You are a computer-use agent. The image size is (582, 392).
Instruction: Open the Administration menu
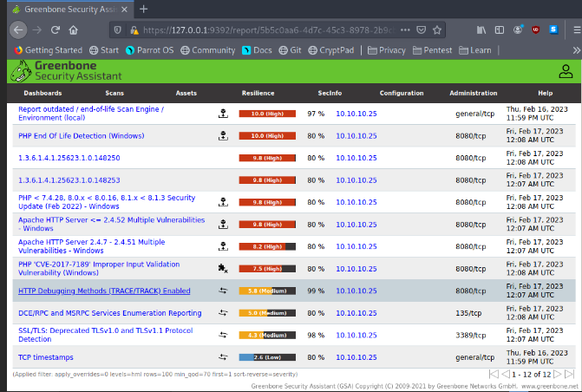(473, 93)
